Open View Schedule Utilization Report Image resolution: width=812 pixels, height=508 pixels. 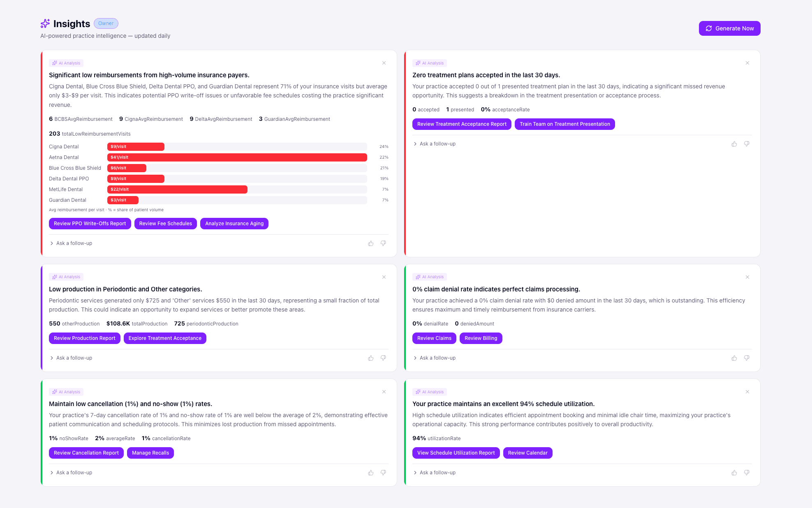point(456,453)
